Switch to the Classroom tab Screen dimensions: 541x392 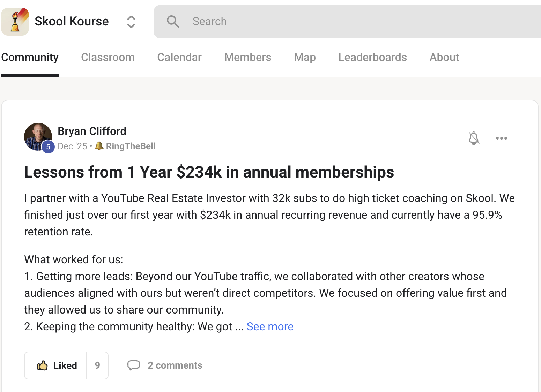tap(108, 57)
